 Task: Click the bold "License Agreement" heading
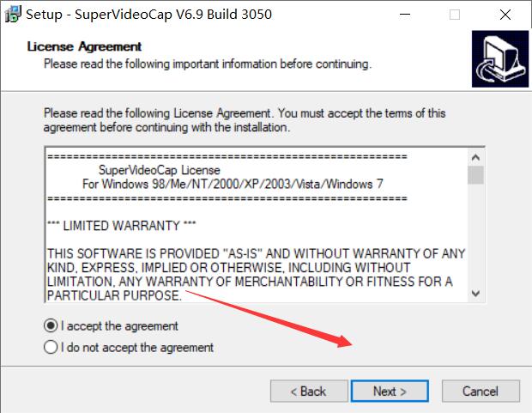pos(84,46)
